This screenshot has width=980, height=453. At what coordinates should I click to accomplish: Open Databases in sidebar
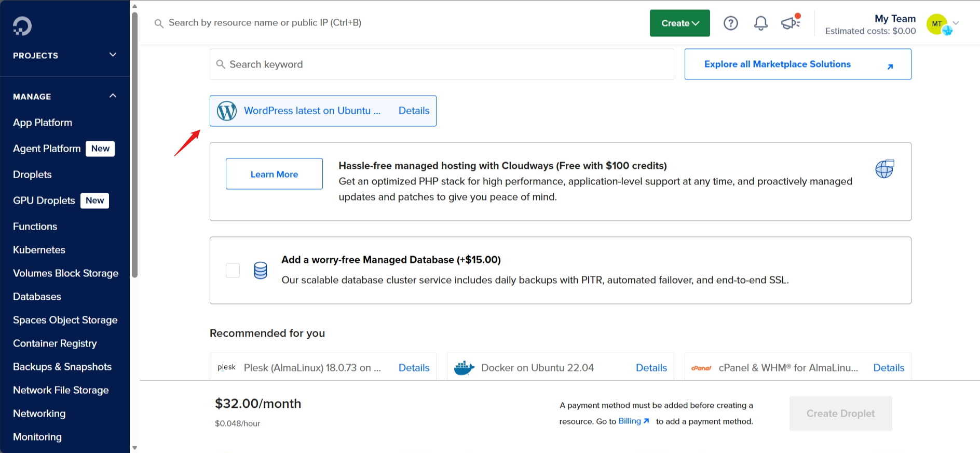tap(37, 297)
